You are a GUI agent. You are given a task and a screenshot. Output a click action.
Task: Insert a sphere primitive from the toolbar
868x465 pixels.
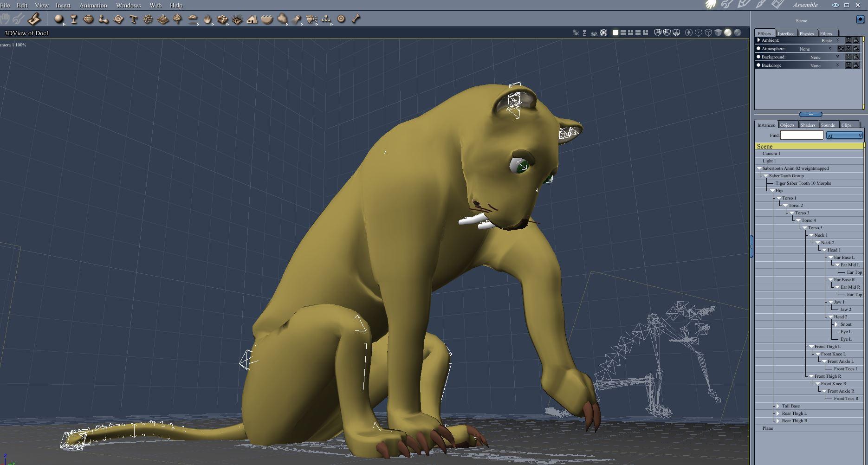point(59,19)
